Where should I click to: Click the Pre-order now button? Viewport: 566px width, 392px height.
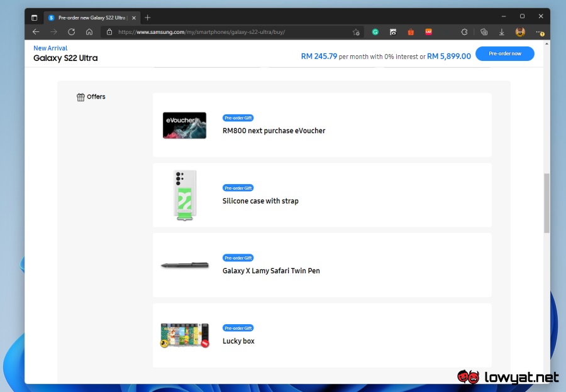tap(504, 53)
